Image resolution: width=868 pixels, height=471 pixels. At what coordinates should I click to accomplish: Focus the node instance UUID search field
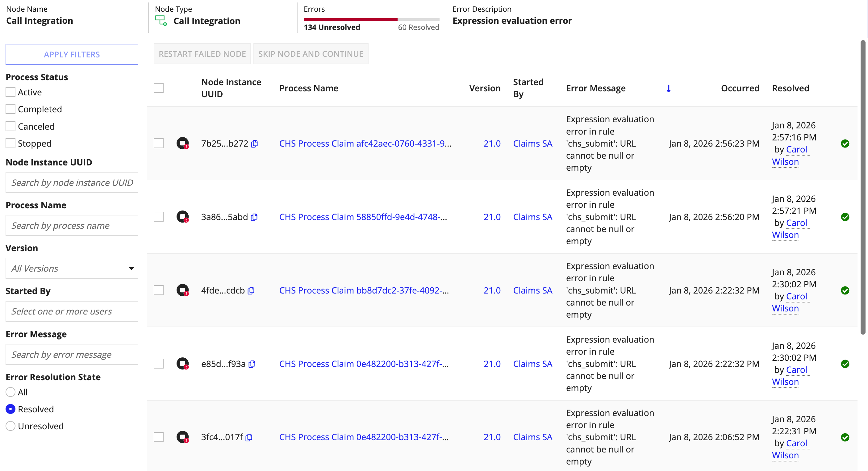point(72,183)
